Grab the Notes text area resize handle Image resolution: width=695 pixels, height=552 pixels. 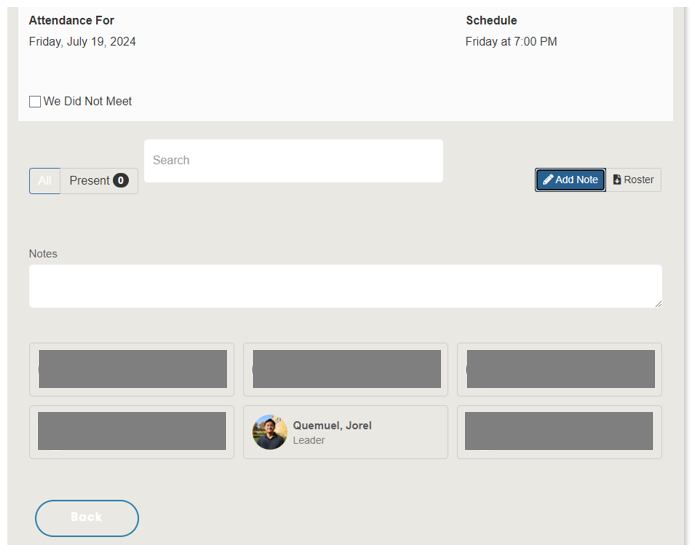[657, 303]
